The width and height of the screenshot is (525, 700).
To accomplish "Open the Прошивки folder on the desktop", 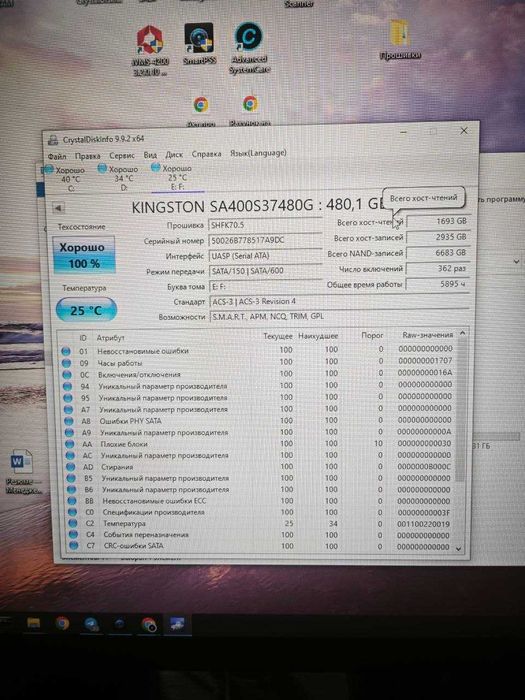I will click(x=400, y=39).
